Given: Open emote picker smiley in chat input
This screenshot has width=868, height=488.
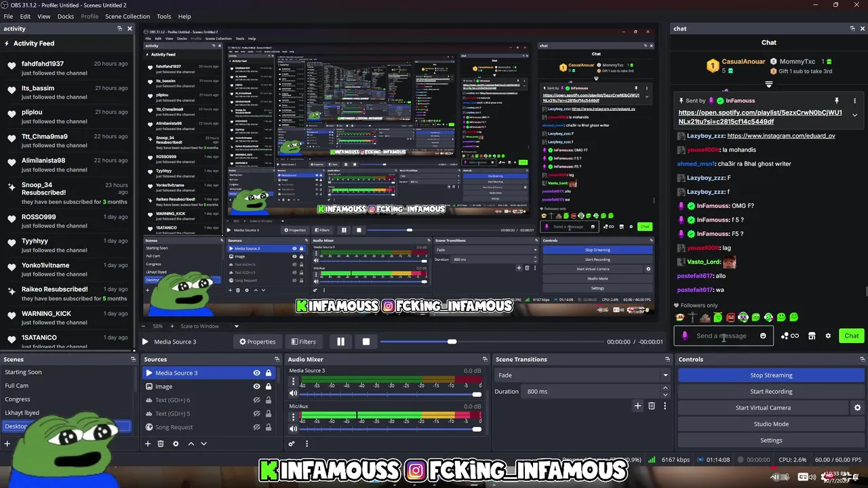Looking at the screenshot, I should click(x=763, y=335).
